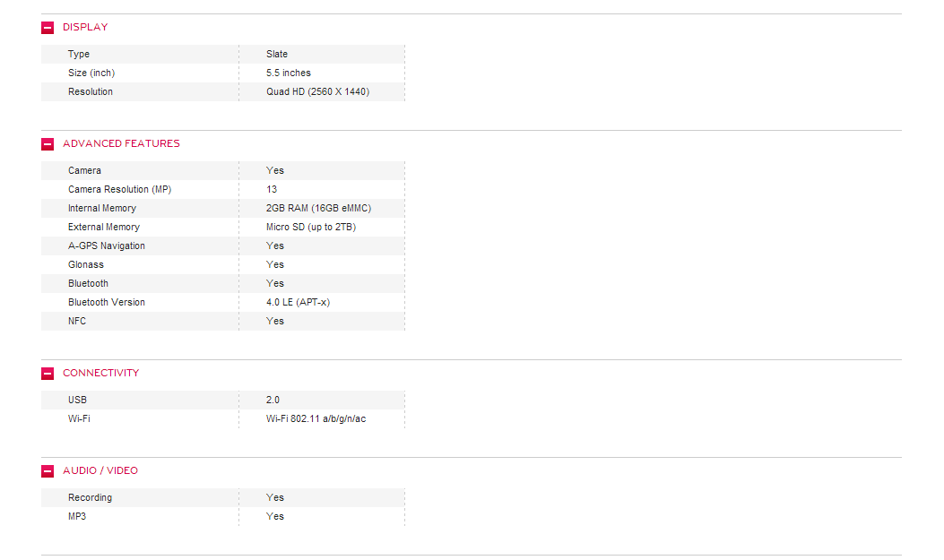Click the A-GPS Navigation row label
Screen dimensions: 944x560
pos(107,246)
